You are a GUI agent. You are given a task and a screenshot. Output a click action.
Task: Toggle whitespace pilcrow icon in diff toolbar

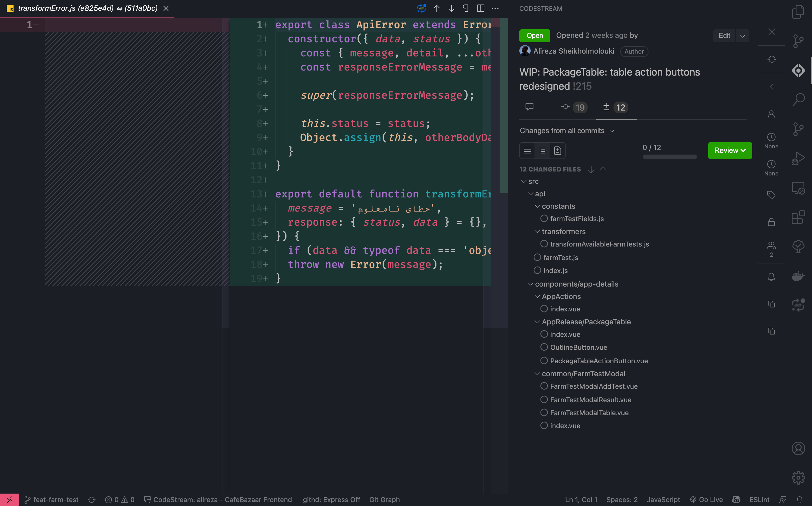tap(465, 8)
